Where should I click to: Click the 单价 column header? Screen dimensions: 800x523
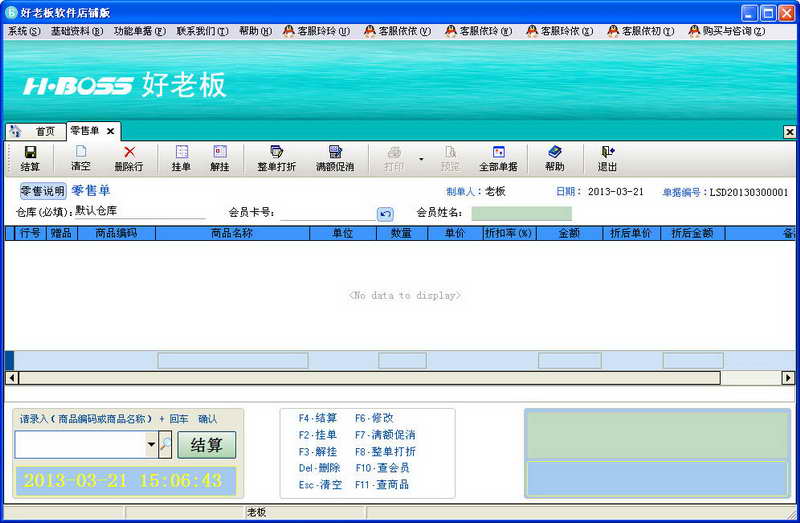point(455,233)
